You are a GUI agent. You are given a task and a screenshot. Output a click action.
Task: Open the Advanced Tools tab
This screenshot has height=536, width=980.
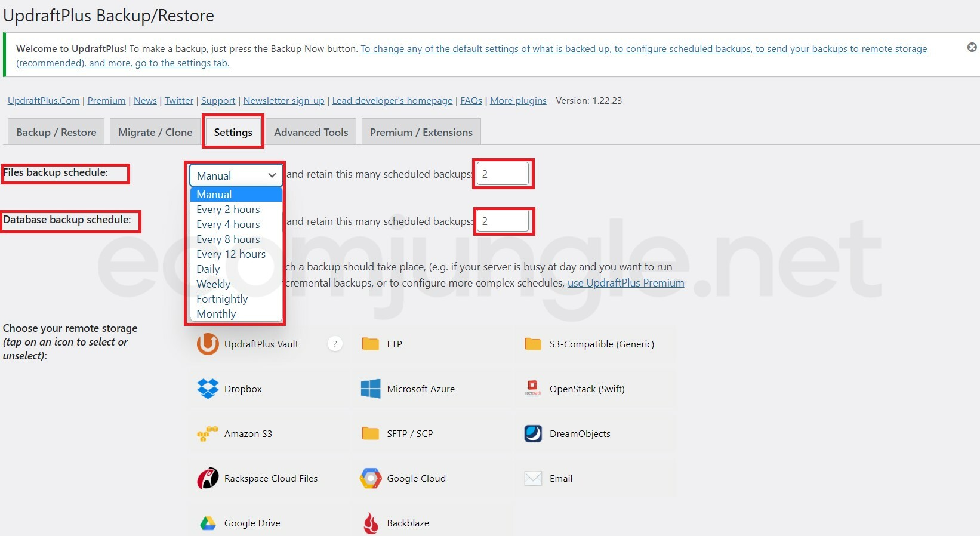(311, 132)
